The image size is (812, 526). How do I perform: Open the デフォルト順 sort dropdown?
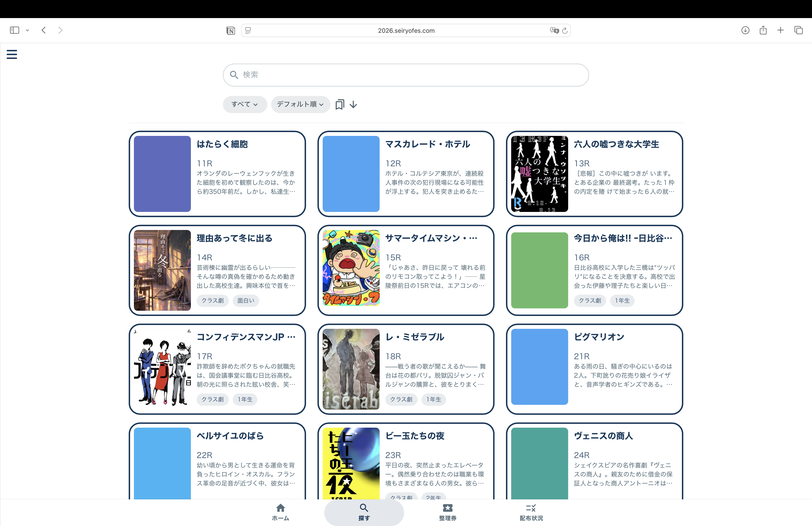(x=301, y=105)
